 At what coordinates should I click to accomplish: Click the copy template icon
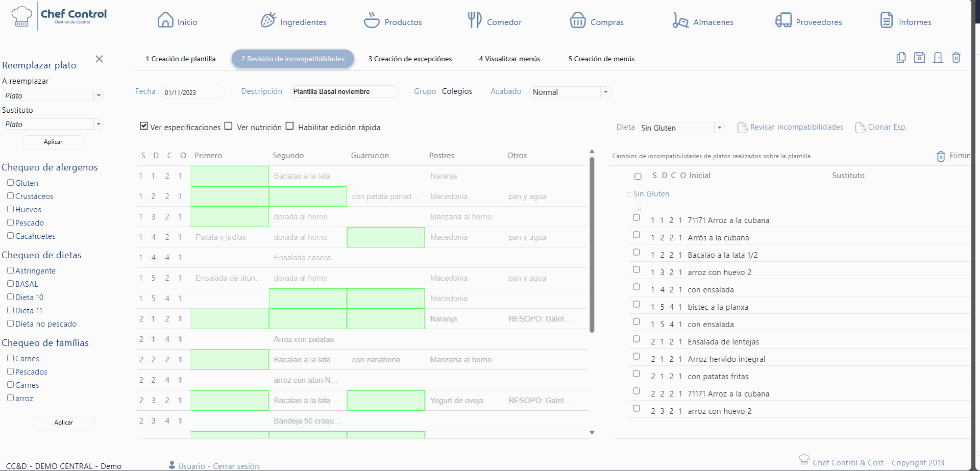(901, 58)
